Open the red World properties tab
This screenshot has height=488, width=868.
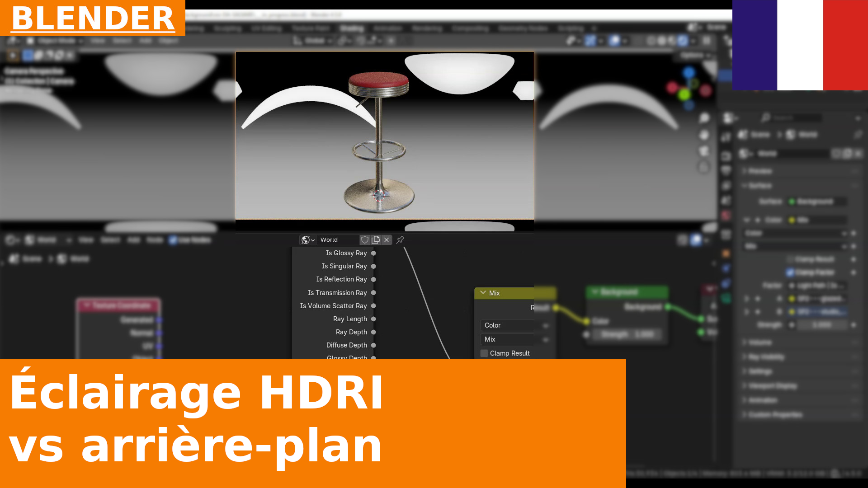[x=726, y=216]
